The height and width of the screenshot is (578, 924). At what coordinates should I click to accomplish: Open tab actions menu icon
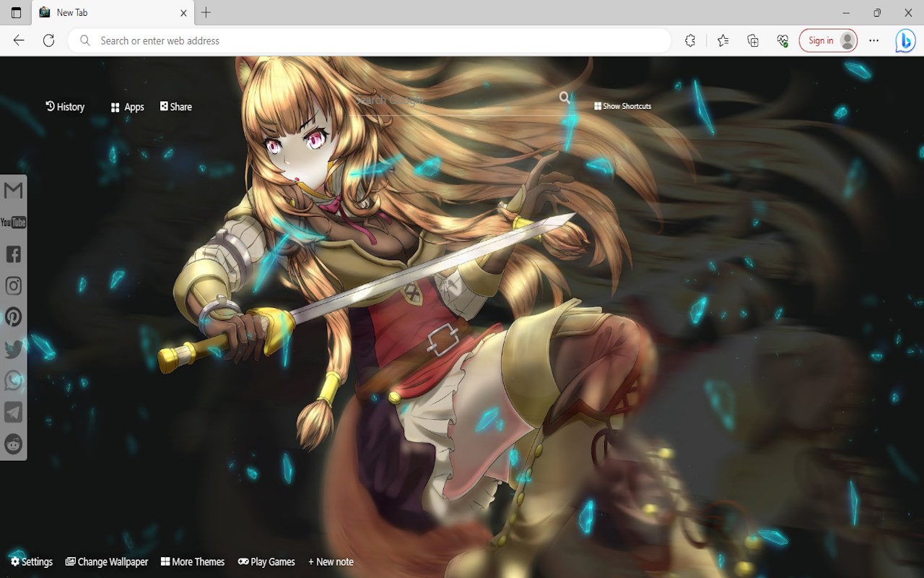(x=16, y=12)
